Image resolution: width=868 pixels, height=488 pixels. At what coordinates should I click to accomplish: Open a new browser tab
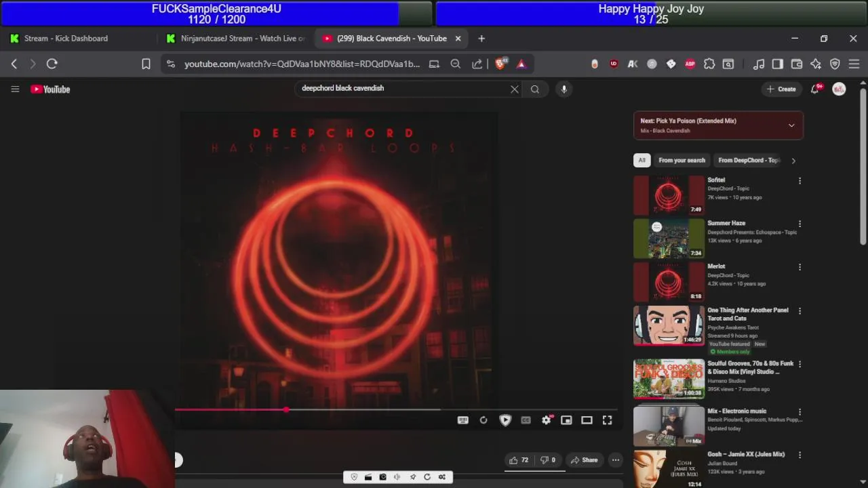pyautogui.click(x=481, y=39)
